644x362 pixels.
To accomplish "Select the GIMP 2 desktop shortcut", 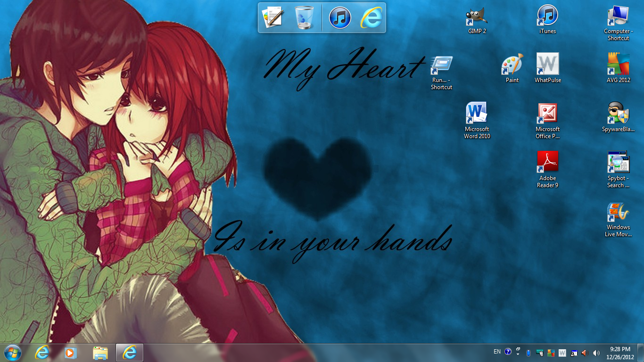I will pos(477,20).
